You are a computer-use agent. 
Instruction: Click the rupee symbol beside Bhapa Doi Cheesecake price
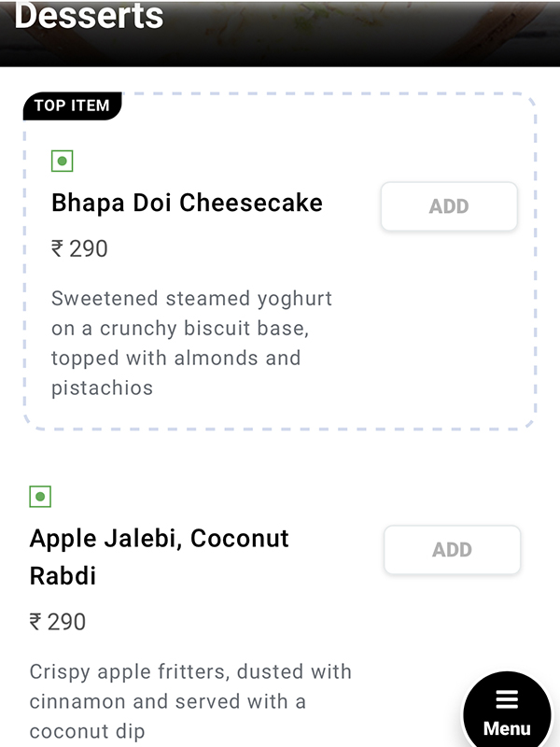[x=58, y=248]
